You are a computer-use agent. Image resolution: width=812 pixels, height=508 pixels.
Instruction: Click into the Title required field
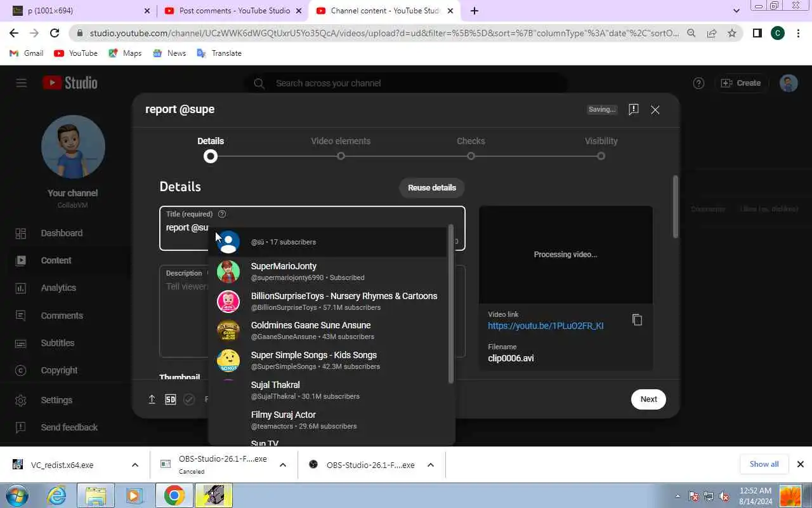pos(312,228)
